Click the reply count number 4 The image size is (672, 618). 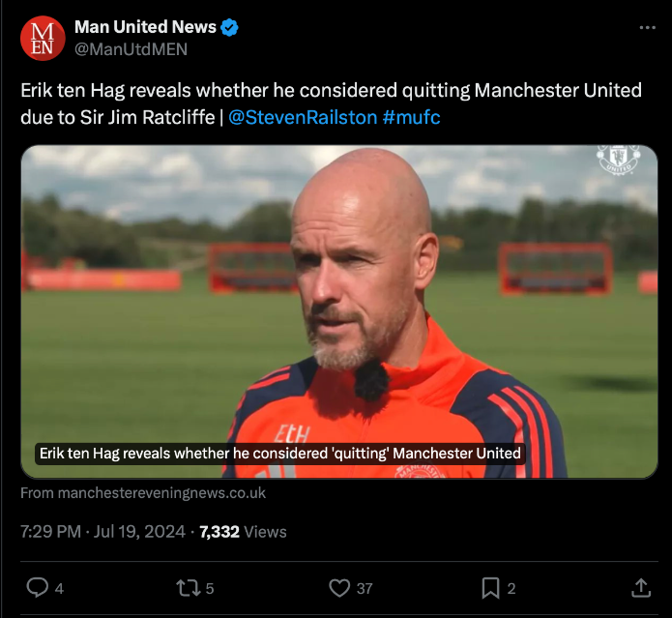[x=59, y=588]
